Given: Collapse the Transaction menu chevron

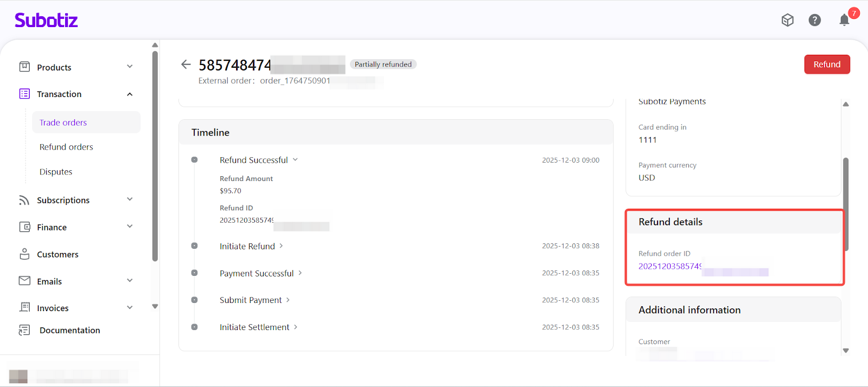Looking at the screenshot, I should point(130,94).
